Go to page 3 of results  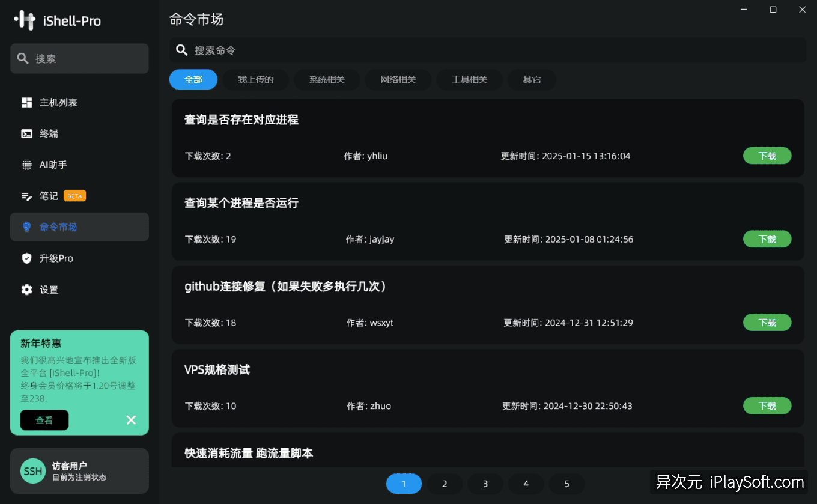485,483
